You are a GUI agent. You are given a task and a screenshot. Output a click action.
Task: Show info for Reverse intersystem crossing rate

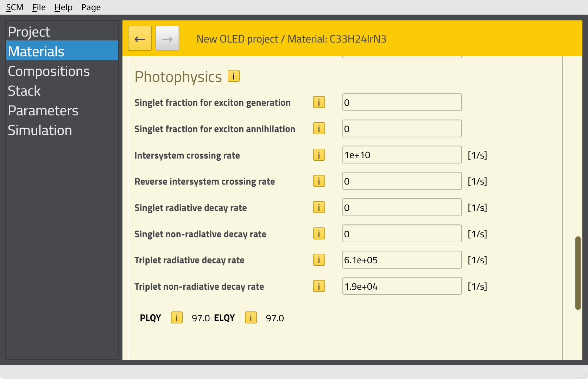[x=319, y=181]
